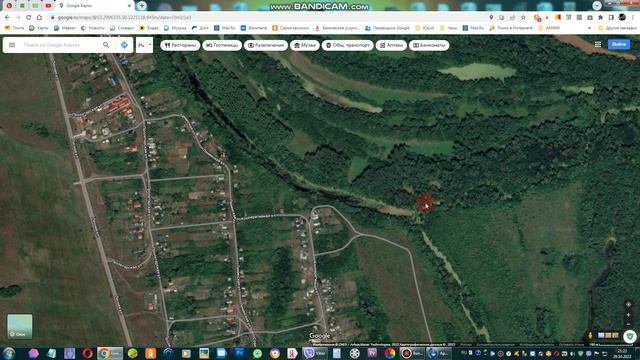Switch map type via the Слои layers thumbnail
This screenshot has height=360, width=640.
coord(20,326)
